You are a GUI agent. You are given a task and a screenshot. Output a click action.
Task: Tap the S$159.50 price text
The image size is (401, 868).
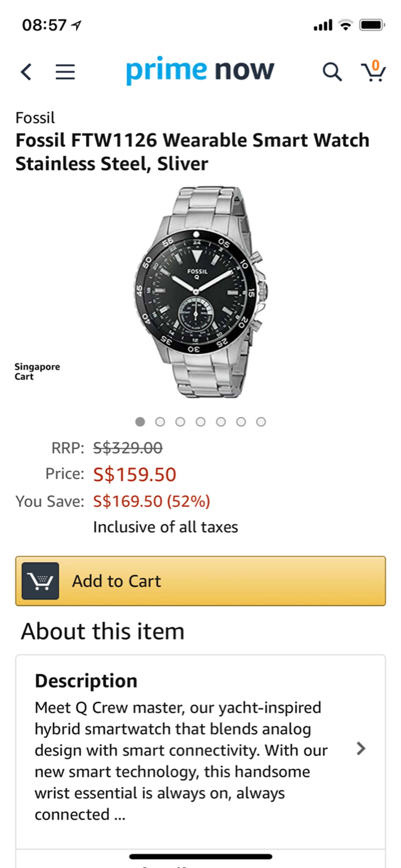(135, 474)
